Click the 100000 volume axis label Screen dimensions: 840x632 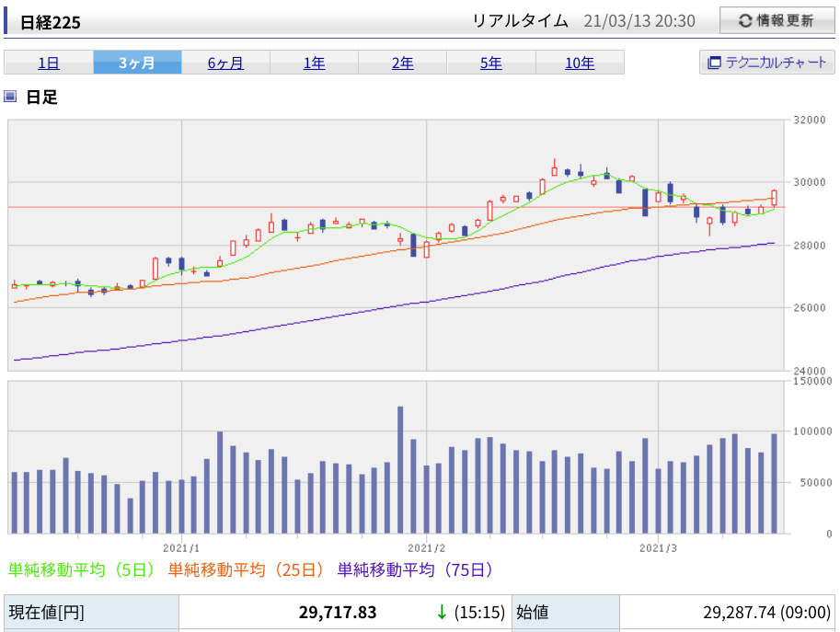812,431
